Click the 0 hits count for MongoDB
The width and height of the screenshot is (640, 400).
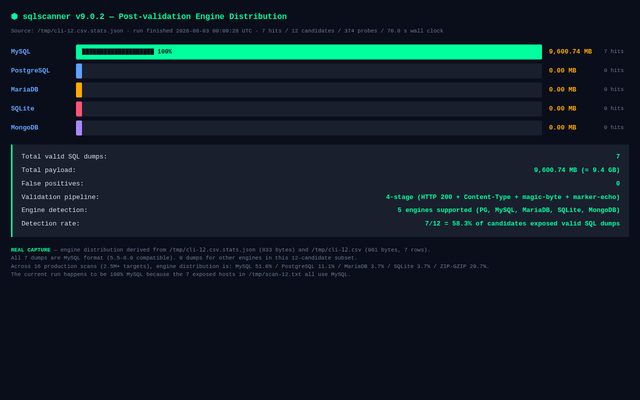click(x=613, y=127)
